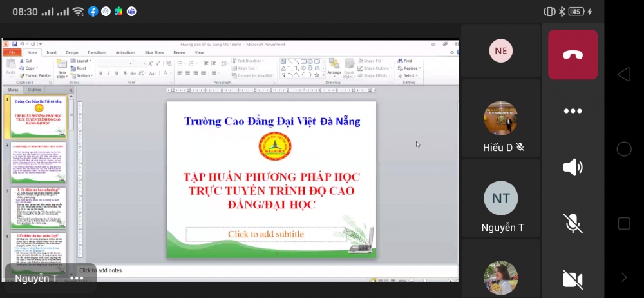644x298 pixels.
Task: Click the orange File button
Action: click(x=12, y=52)
